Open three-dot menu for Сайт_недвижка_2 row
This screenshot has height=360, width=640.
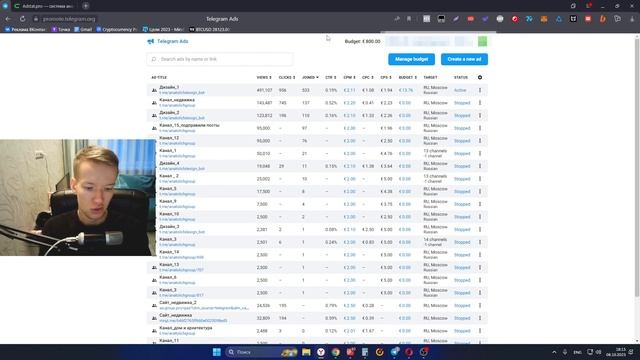coord(480,305)
